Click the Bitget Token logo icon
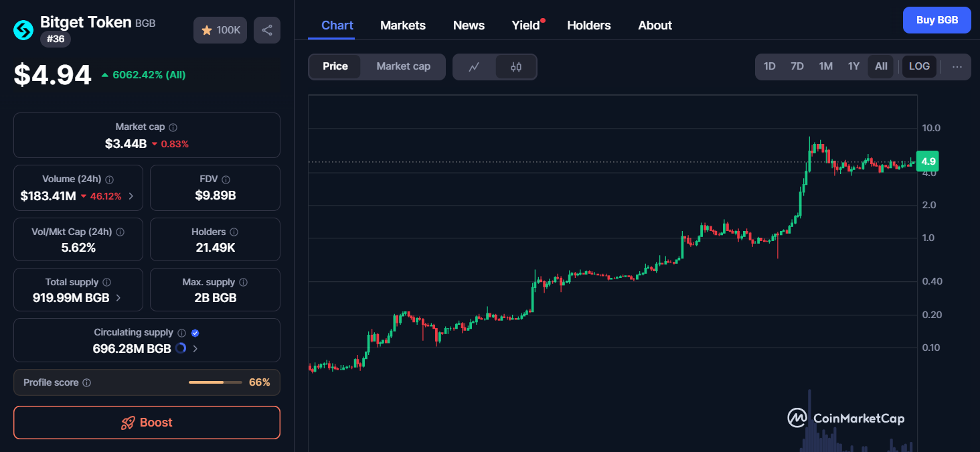 tap(23, 29)
